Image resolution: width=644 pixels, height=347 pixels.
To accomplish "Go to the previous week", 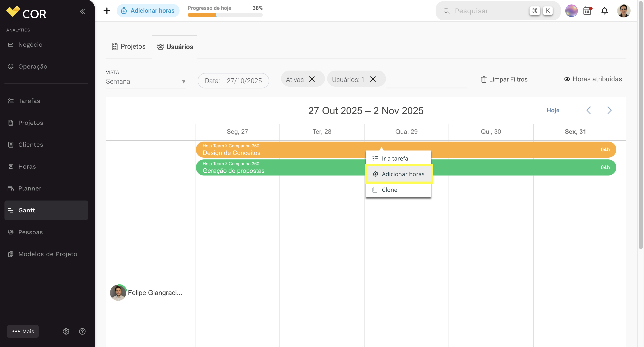I will tap(589, 110).
